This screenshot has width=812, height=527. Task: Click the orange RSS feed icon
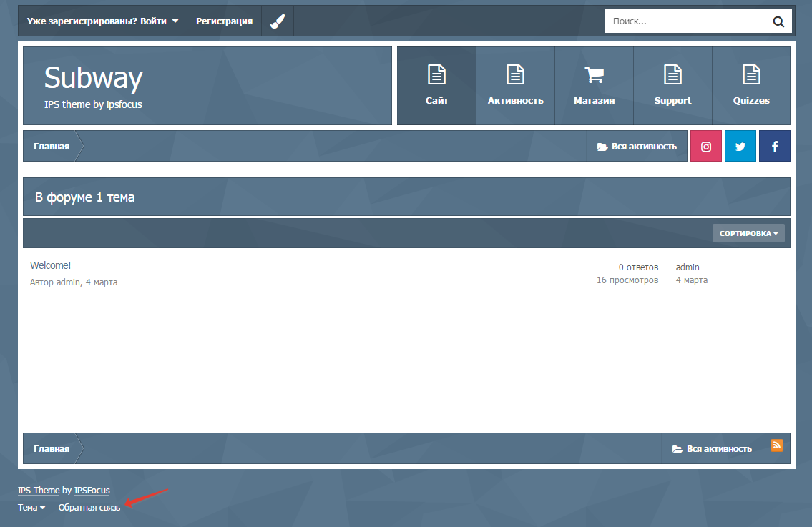(777, 445)
